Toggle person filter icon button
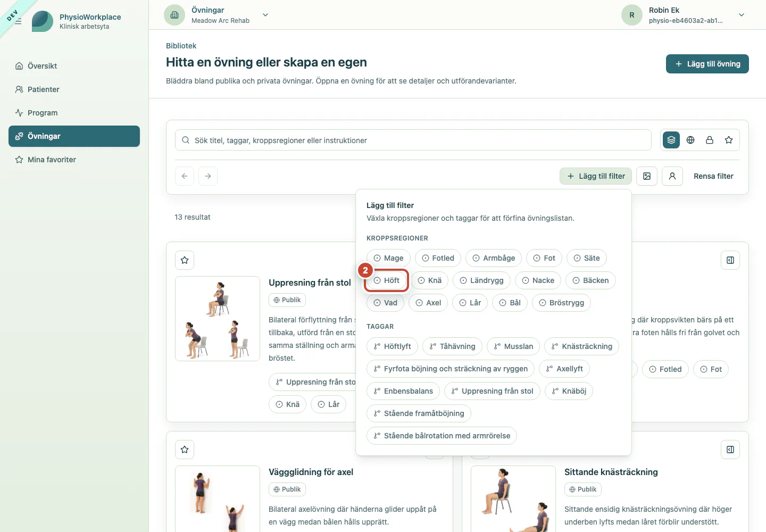Image resolution: width=766 pixels, height=532 pixels. [672, 176]
